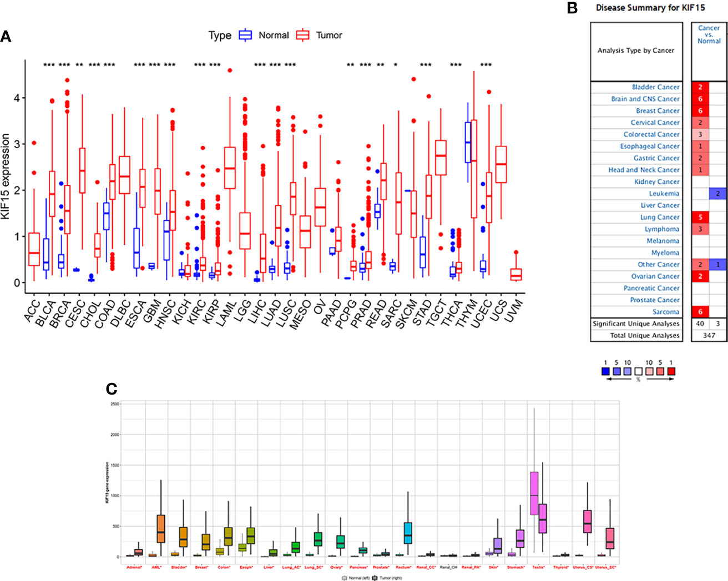Click the AML axis label in panel C

point(156,568)
